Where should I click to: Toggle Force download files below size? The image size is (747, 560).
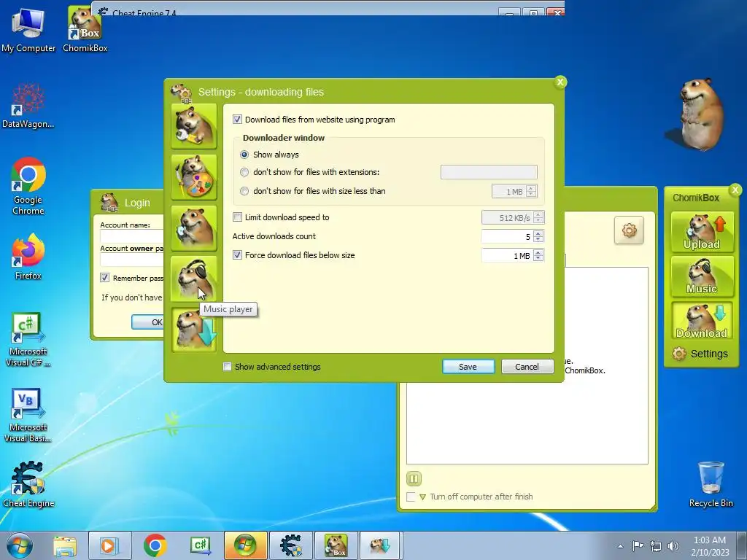click(x=237, y=255)
